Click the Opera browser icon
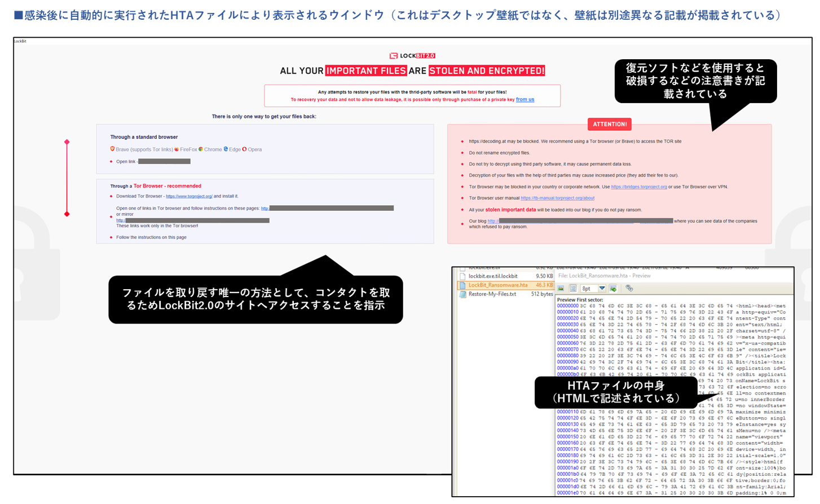This screenshot has width=820, height=504. [x=244, y=149]
